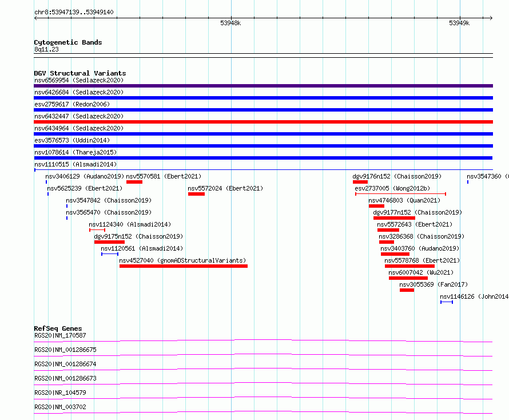509x420 pixels.
Task: Click nsv3547360 label at right edge
Action: click(488, 176)
